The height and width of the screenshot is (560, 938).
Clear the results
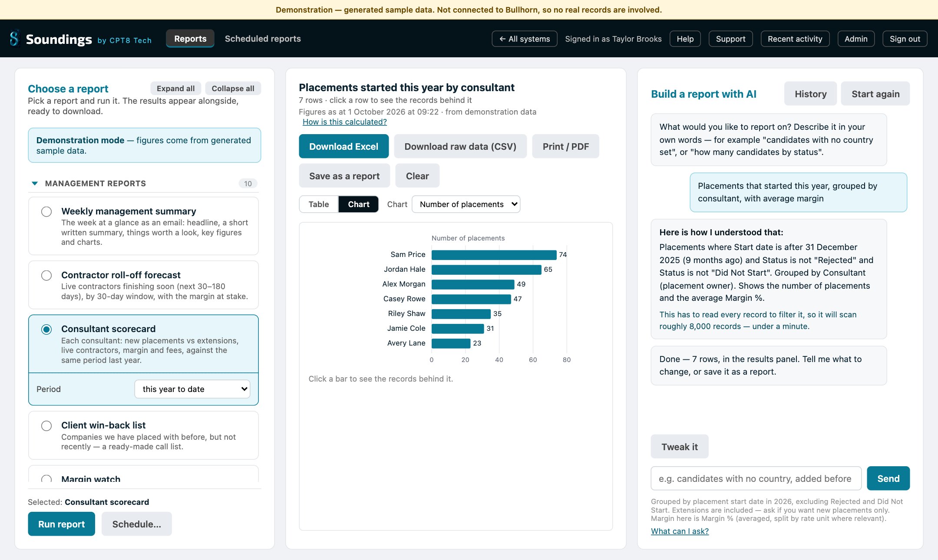[x=417, y=176]
